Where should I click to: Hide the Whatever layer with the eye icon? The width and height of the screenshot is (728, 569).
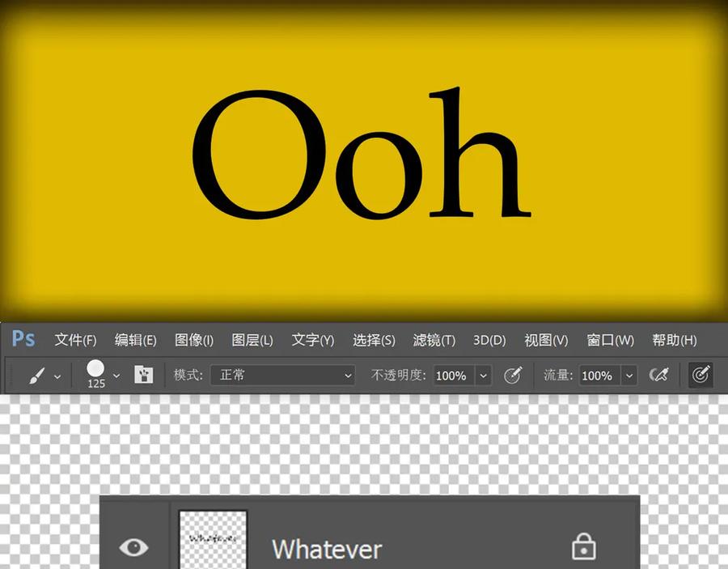(133, 547)
